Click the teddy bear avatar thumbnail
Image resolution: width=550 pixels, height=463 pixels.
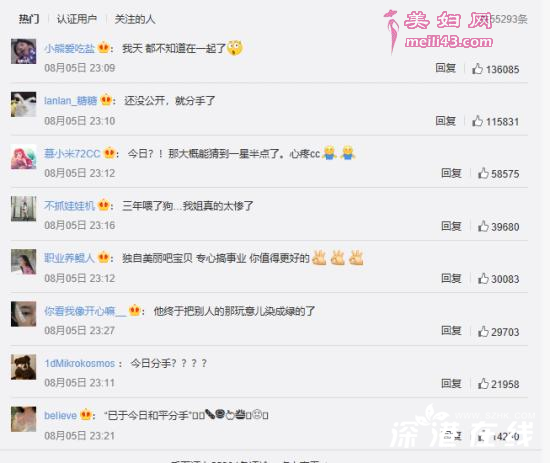coord(24,367)
